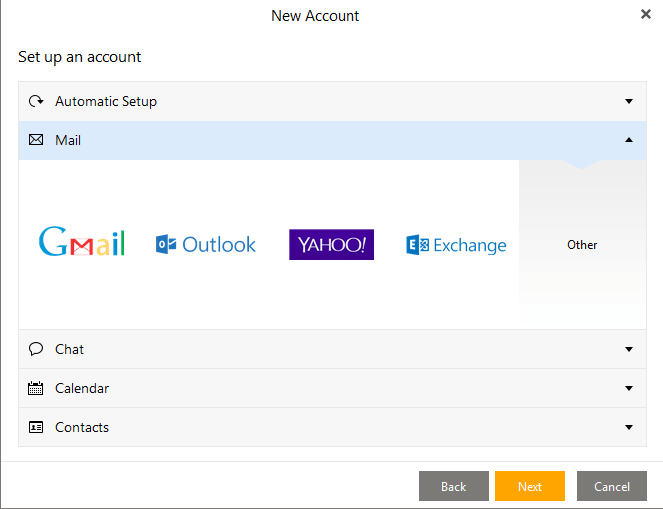This screenshot has width=663, height=509.
Task: Open the Chat section label
Action: pyautogui.click(x=69, y=349)
